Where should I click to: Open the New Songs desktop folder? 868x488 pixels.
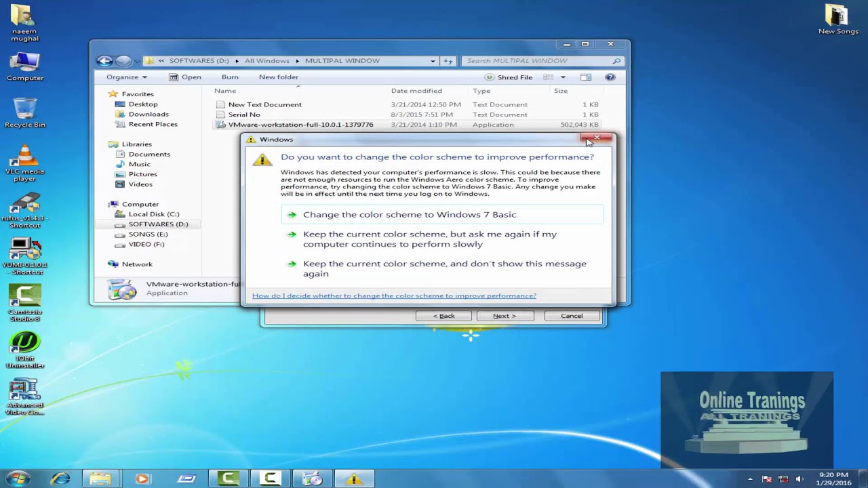[x=838, y=20]
